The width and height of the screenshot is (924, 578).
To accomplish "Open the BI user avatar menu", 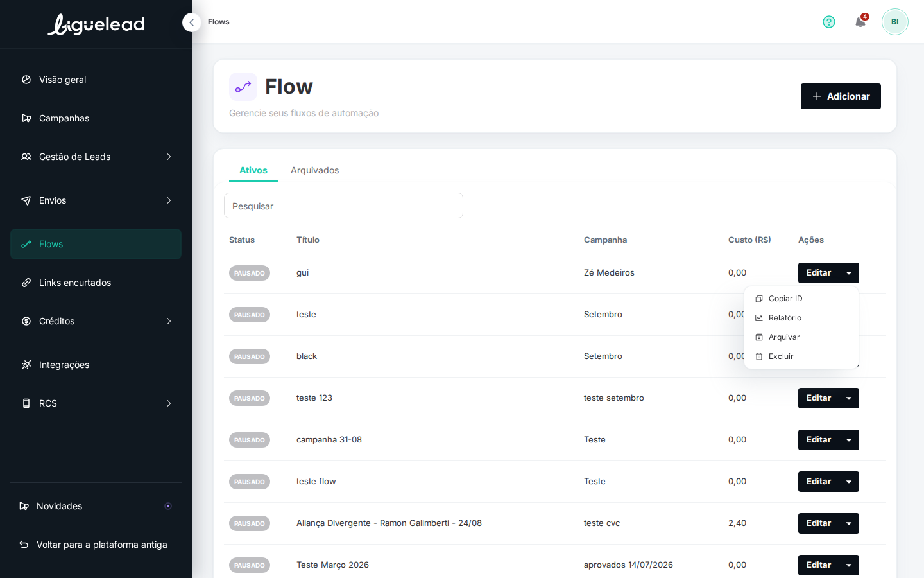I will [895, 22].
